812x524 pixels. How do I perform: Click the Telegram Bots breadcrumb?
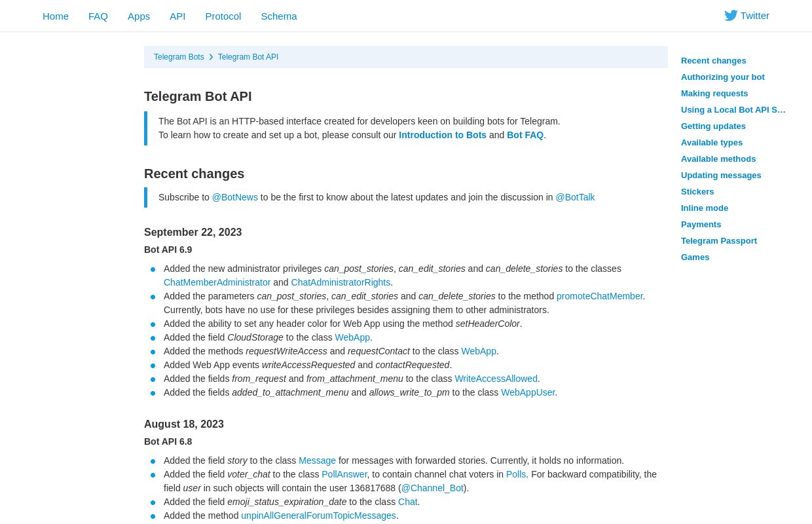[179, 57]
